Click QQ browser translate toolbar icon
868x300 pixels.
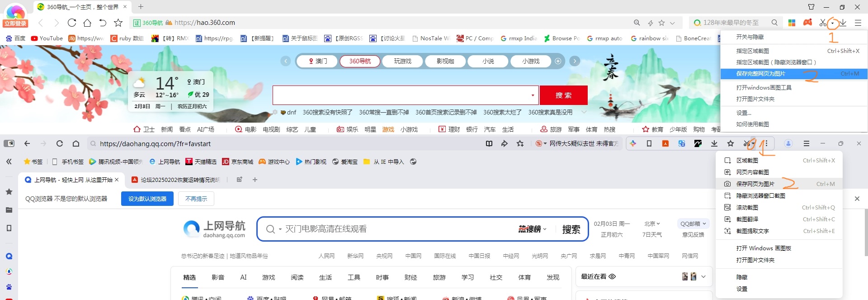click(682, 143)
